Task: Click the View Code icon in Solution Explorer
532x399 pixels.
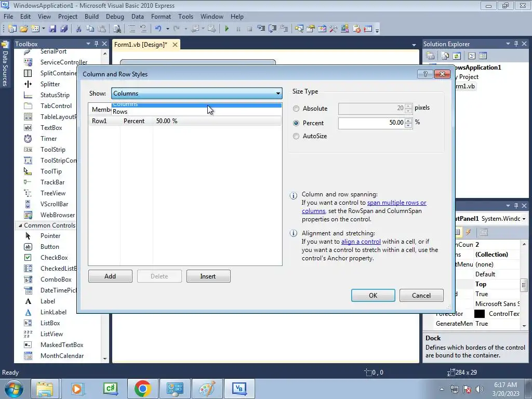Action: click(472, 56)
